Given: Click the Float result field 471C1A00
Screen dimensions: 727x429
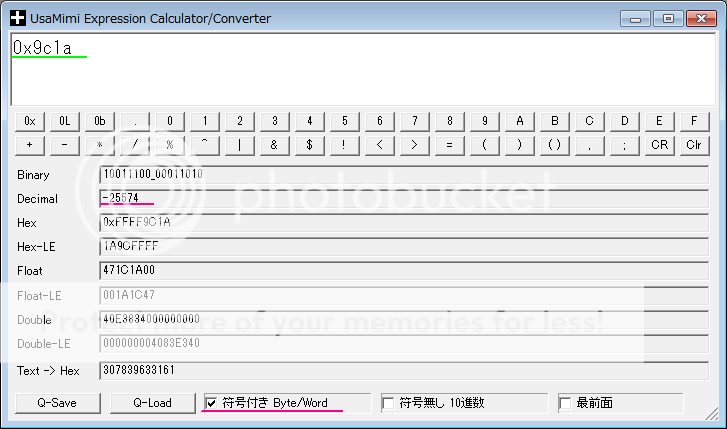Looking at the screenshot, I should [x=404, y=271].
